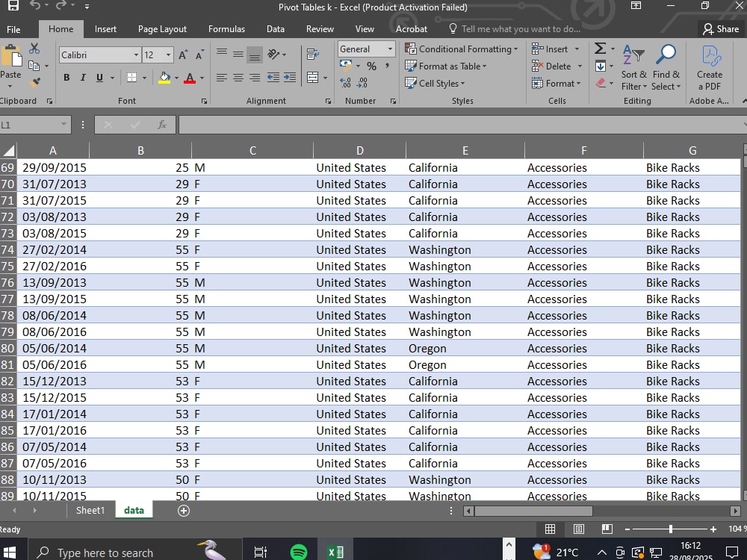Switch to Page Layout view icon
Viewport: 747px width, 560px height.
point(579,529)
